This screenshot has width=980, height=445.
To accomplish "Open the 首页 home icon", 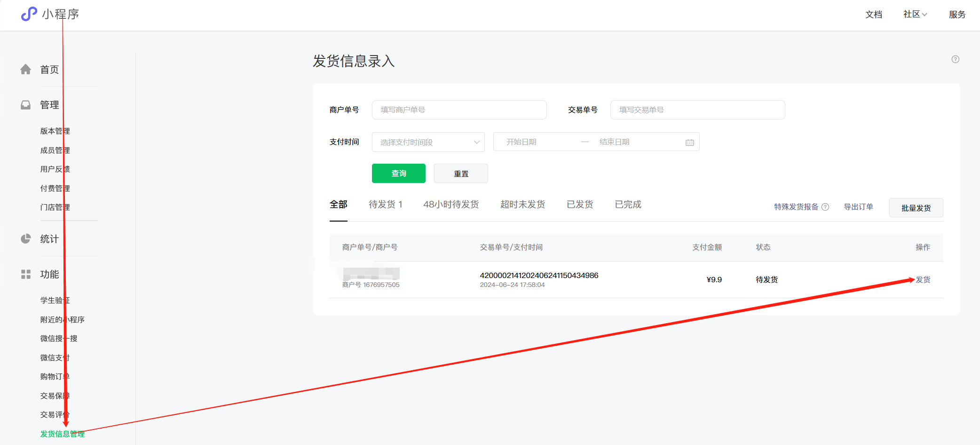I will click(26, 70).
